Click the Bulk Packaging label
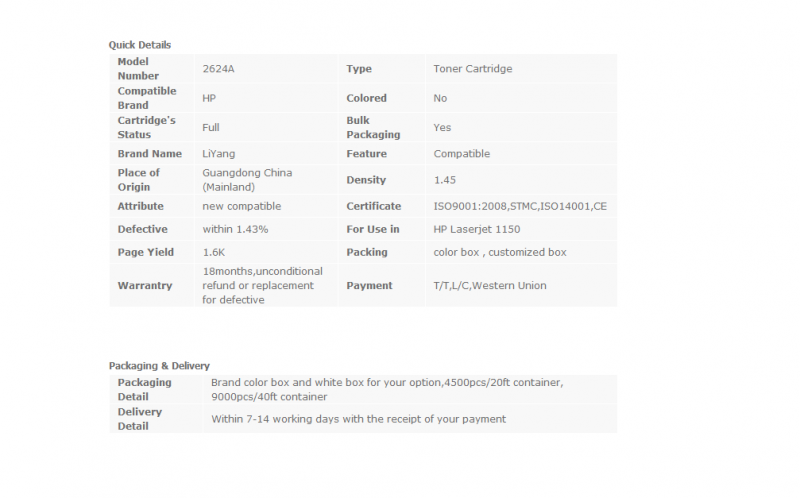The width and height of the screenshot is (800, 498). (x=373, y=127)
